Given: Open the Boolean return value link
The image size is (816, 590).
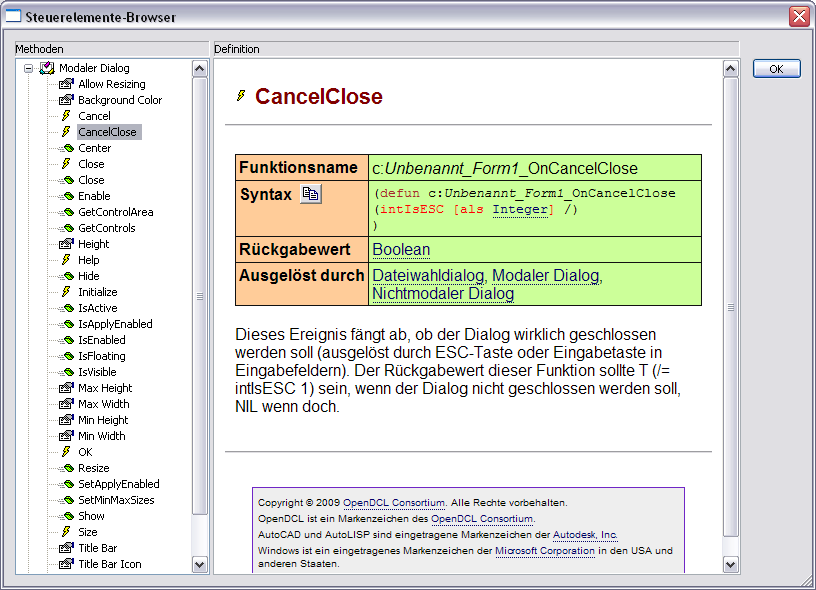Looking at the screenshot, I should pyautogui.click(x=401, y=250).
